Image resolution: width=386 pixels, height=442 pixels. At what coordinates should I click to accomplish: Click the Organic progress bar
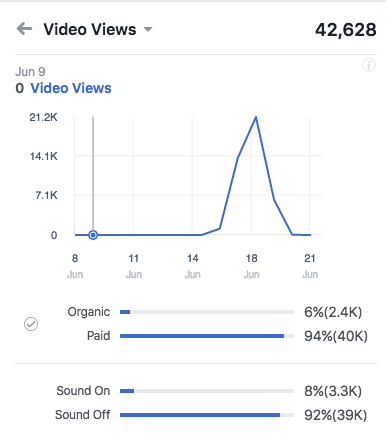pyautogui.click(x=207, y=312)
